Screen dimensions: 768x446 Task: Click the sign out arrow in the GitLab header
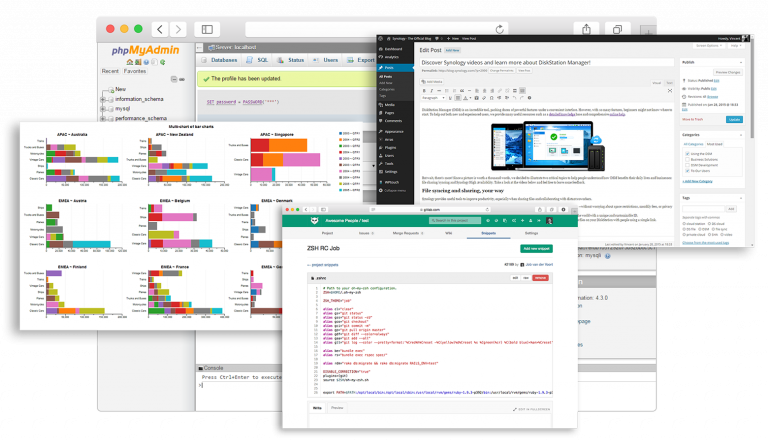pos(539,221)
